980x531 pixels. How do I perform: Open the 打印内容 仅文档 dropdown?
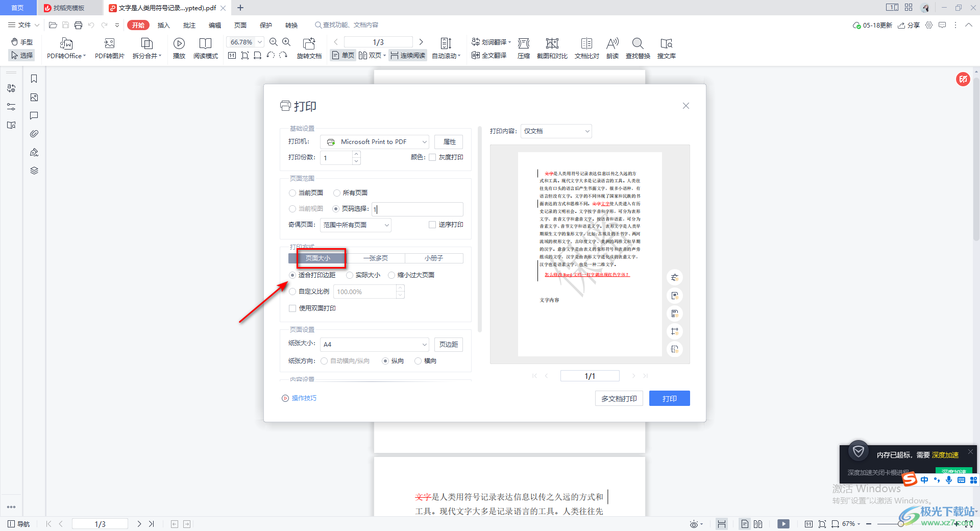tap(556, 131)
